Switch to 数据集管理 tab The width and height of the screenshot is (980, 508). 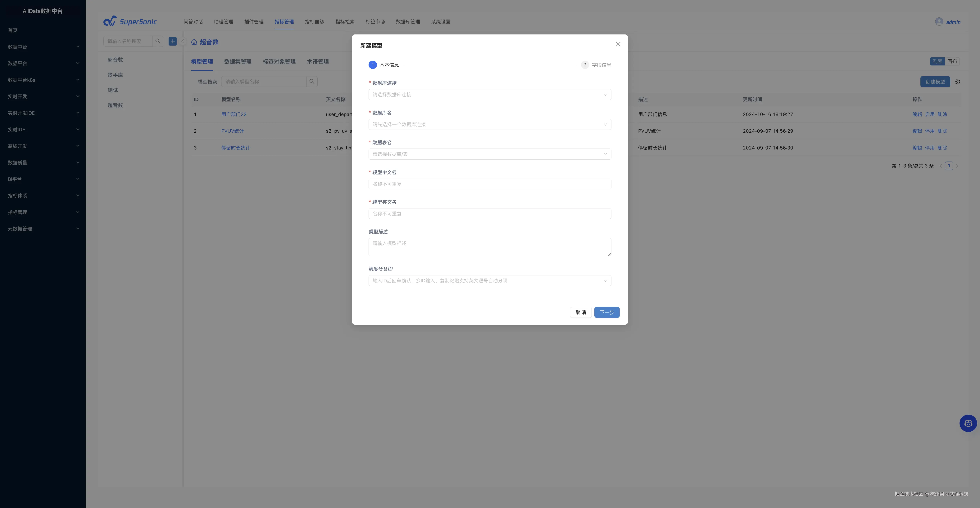click(x=238, y=62)
